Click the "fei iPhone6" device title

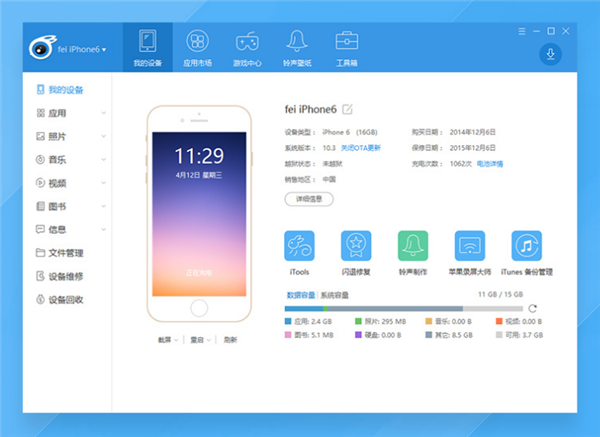(x=310, y=109)
